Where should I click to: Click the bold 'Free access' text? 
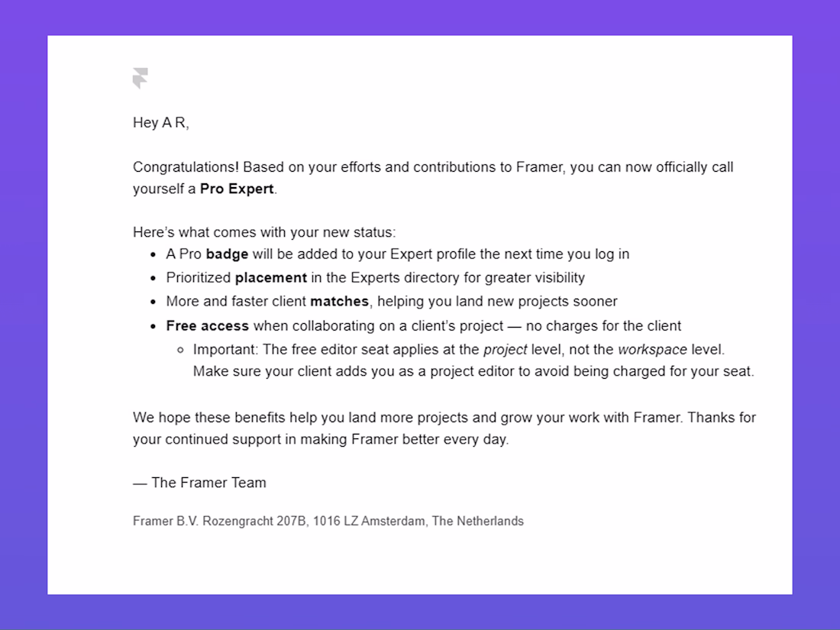(x=207, y=326)
